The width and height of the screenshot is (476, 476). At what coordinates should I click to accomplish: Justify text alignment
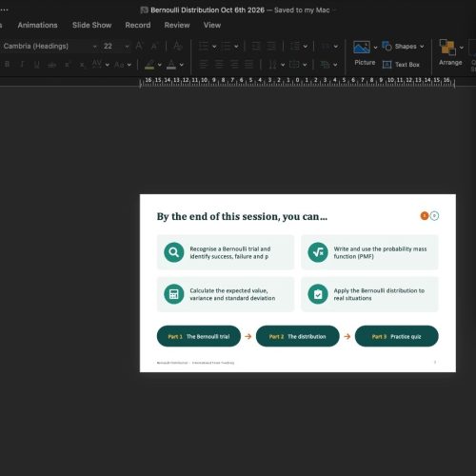(248, 65)
